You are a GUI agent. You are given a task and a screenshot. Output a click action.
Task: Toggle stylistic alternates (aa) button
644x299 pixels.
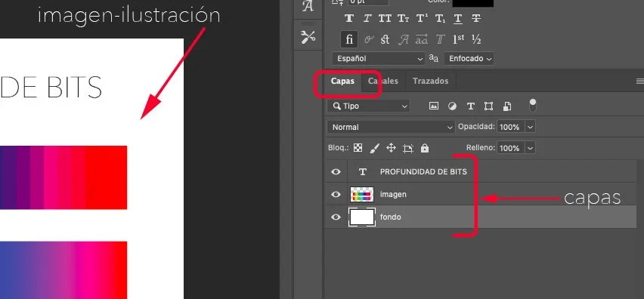pos(421,40)
